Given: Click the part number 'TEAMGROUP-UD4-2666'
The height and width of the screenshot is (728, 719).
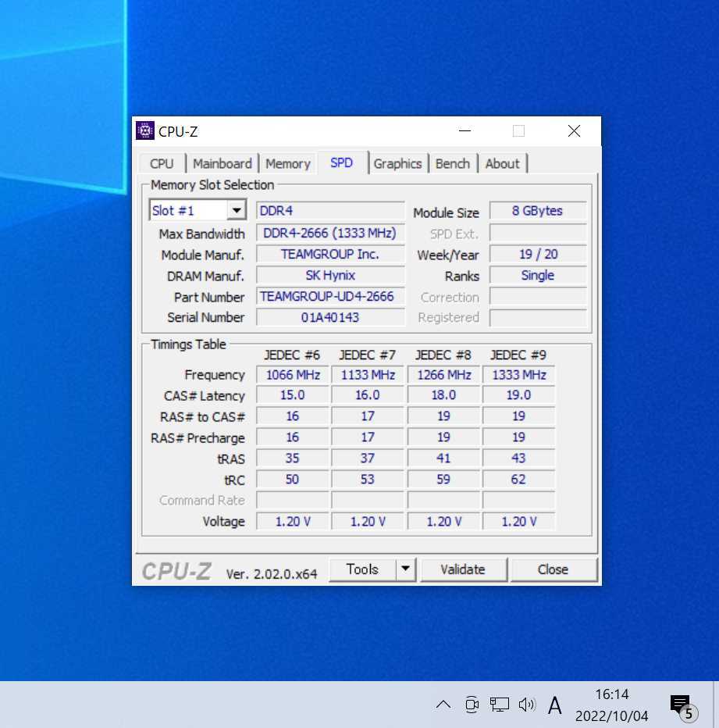Looking at the screenshot, I should [330, 296].
